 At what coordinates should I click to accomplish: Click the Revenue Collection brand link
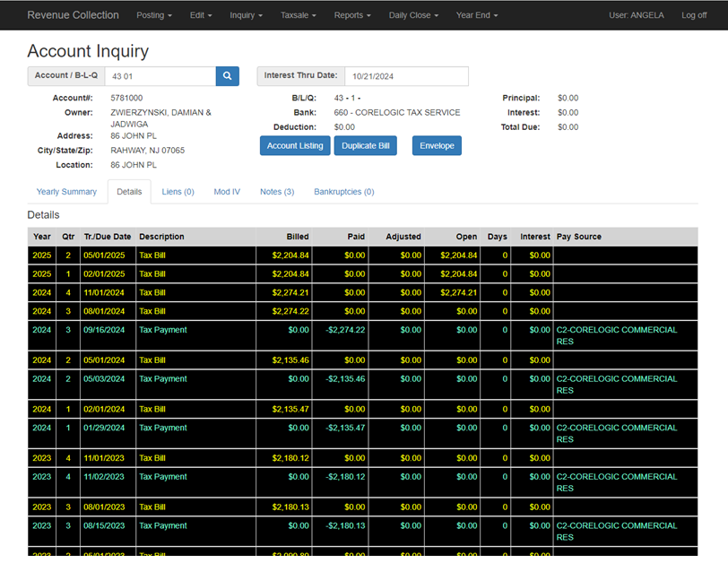tap(73, 15)
